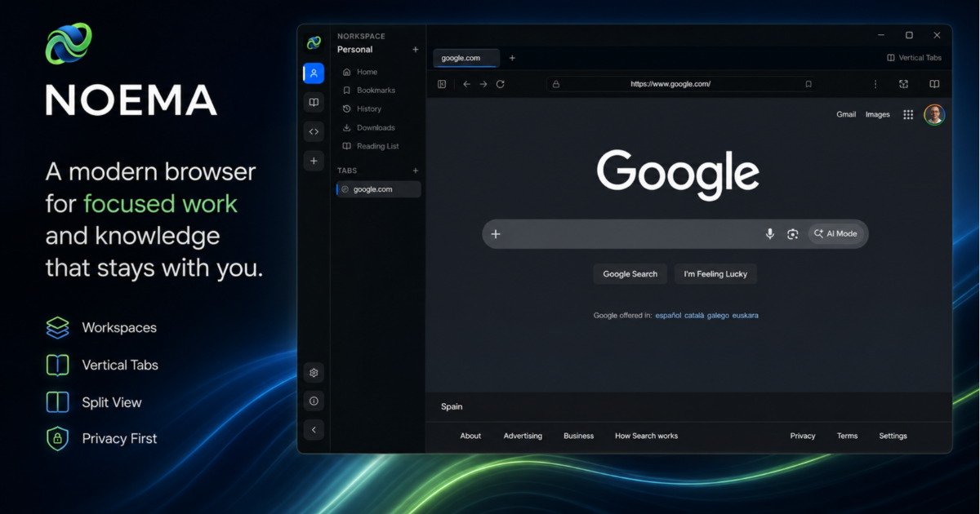Click the I'm Feeling Lucky button

tap(715, 274)
